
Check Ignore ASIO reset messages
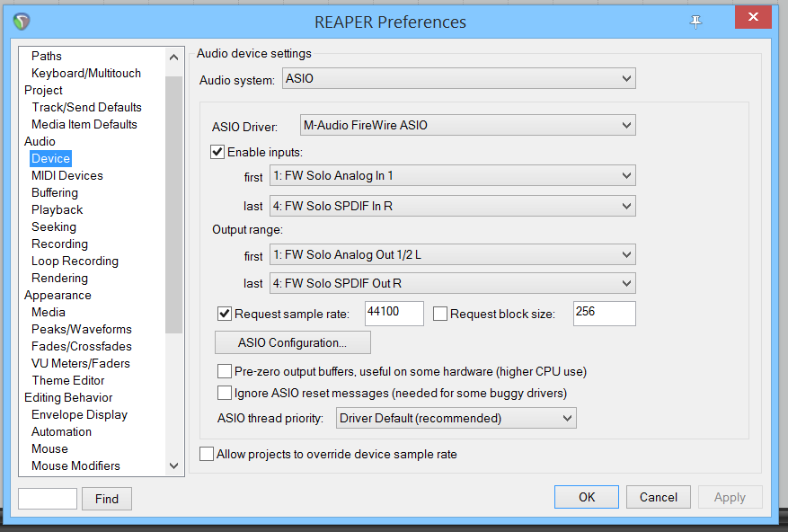coord(224,393)
